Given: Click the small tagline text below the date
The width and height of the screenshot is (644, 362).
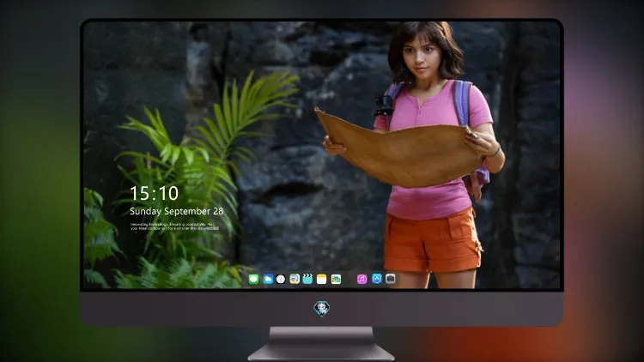Looking at the screenshot, I should [174, 226].
